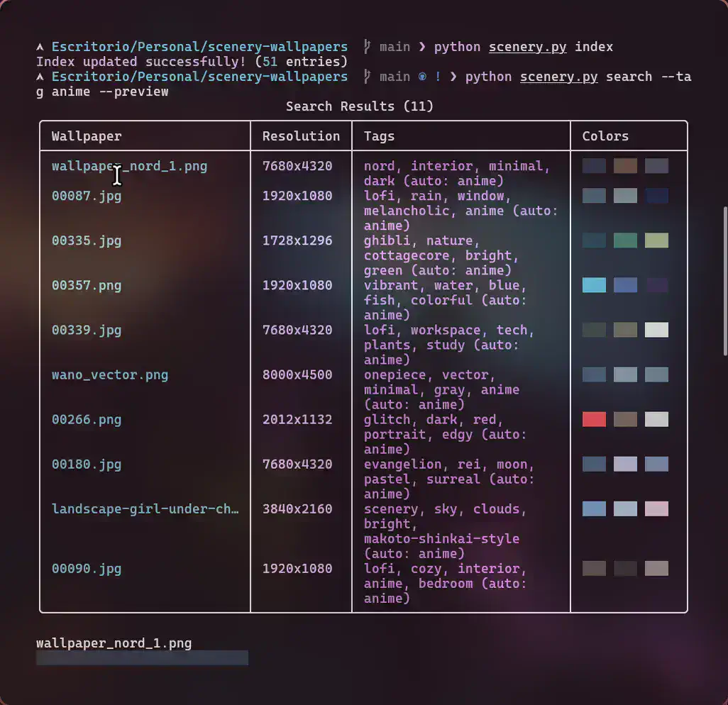Click the pink swatch in the landscape-girl row

656,509
